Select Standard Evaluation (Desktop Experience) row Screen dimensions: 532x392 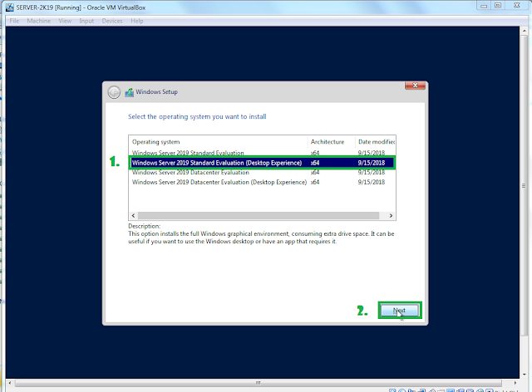tap(262, 163)
